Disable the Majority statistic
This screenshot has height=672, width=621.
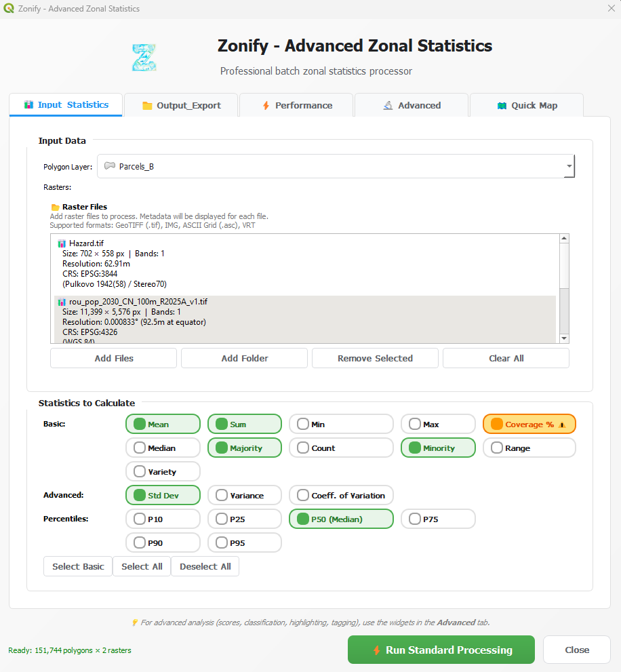pos(244,448)
